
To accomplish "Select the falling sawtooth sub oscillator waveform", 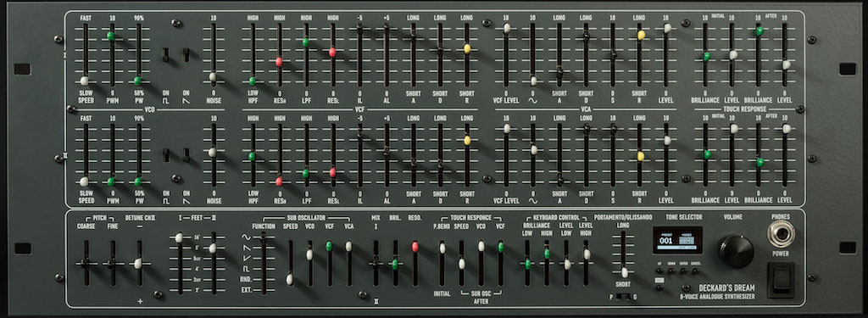I will [247, 247].
